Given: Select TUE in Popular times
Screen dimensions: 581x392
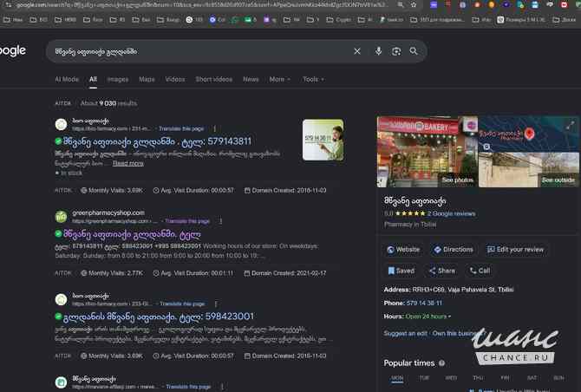Looking at the screenshot, I should (x=424, y=378).
